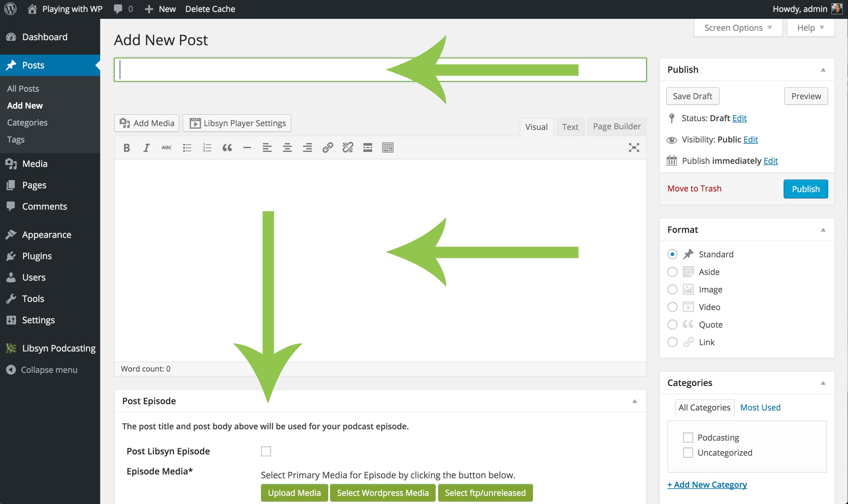The width and height of the screenshot is (848, 504).
Task: Click the Add Media button
Action: (x=146, y=123)
